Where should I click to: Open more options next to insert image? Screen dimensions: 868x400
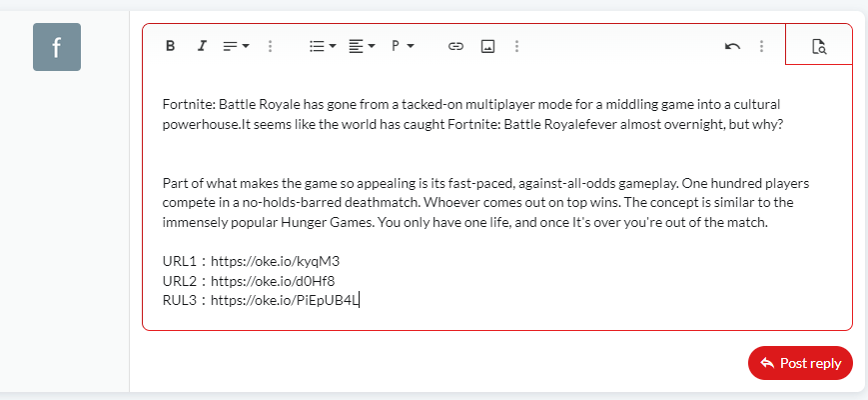pyautogui.click(x=516, y=46)
